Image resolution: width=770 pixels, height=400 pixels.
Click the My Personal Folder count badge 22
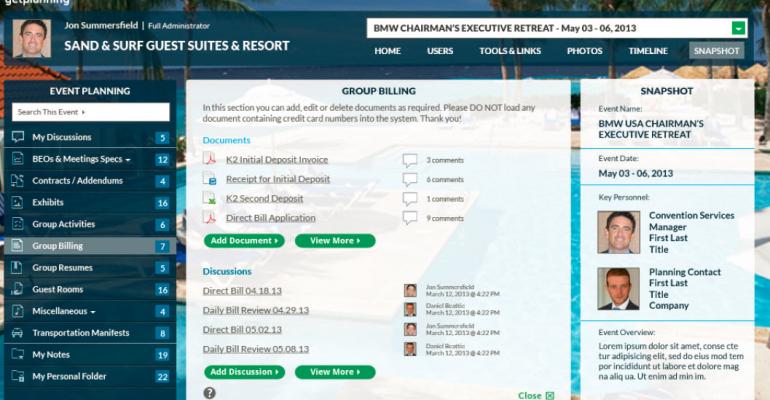click(163, 377)
